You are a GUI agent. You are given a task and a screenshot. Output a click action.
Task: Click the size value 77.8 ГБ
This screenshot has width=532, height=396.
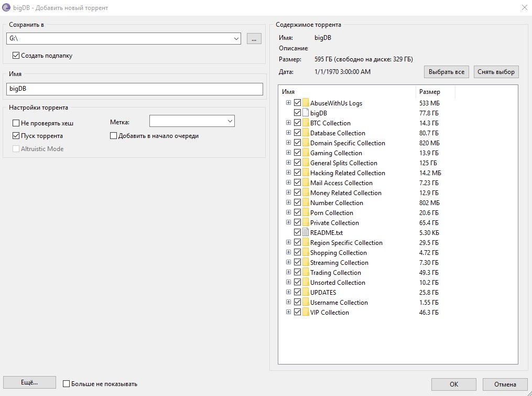coord(429,113)
